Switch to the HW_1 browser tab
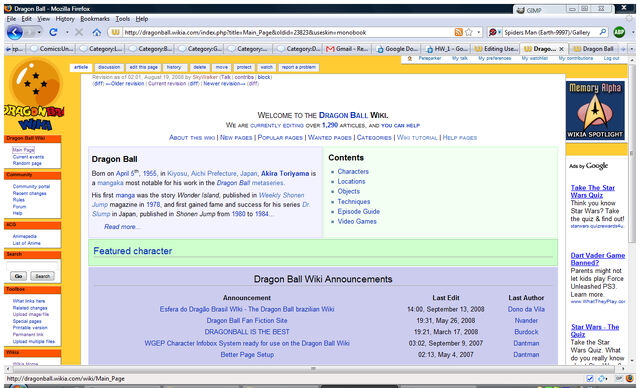This screenshot has height=388, width=640. (446, 49)
